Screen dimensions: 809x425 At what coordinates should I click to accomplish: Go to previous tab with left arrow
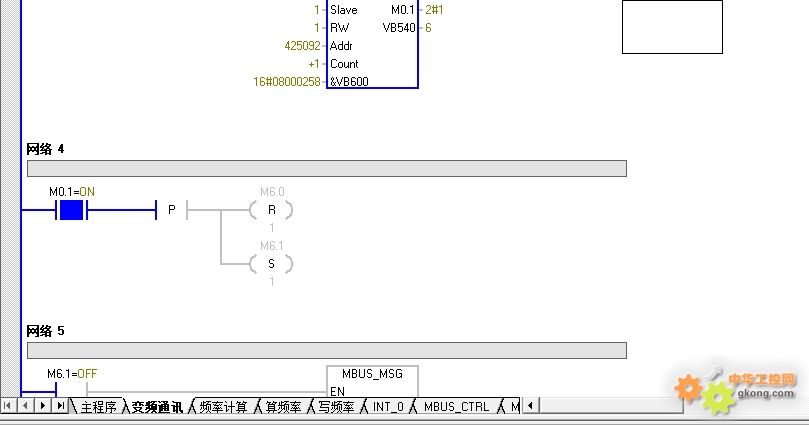tap(25, 405)
